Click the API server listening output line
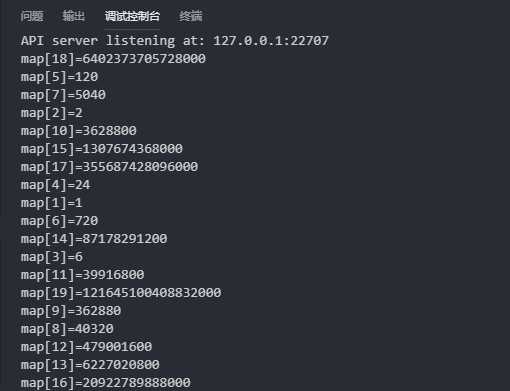 pyautogui.click(x=175, y=41)
